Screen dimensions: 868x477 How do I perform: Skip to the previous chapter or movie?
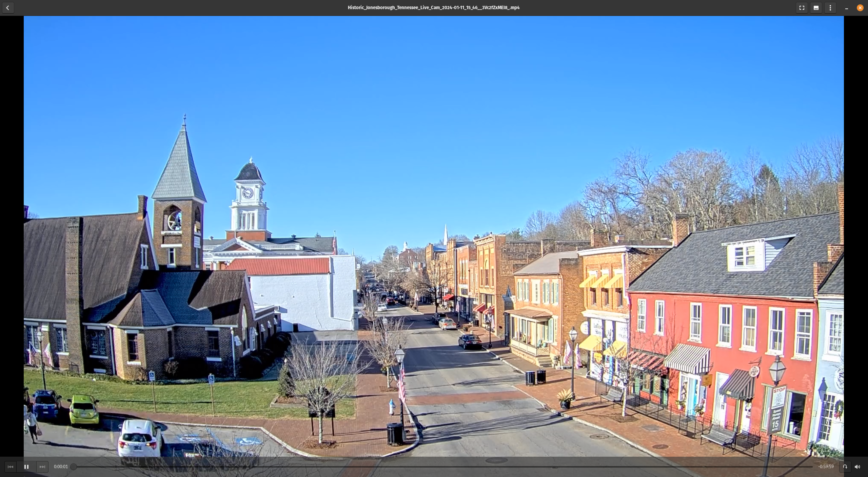click(x=11, y=466)
